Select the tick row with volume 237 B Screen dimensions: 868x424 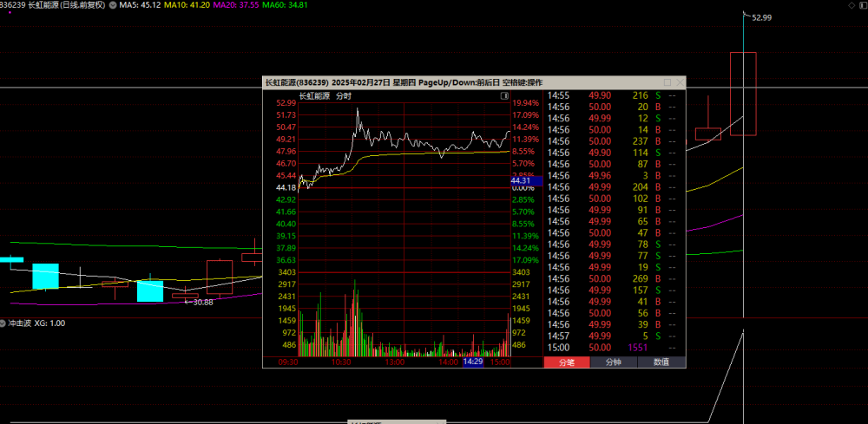pyautogui.click(x=612, y=141)
